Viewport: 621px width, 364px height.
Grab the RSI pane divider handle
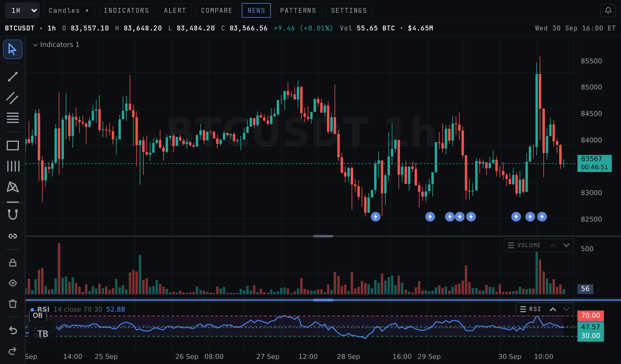pyautogui.click(x=323, y=300)
